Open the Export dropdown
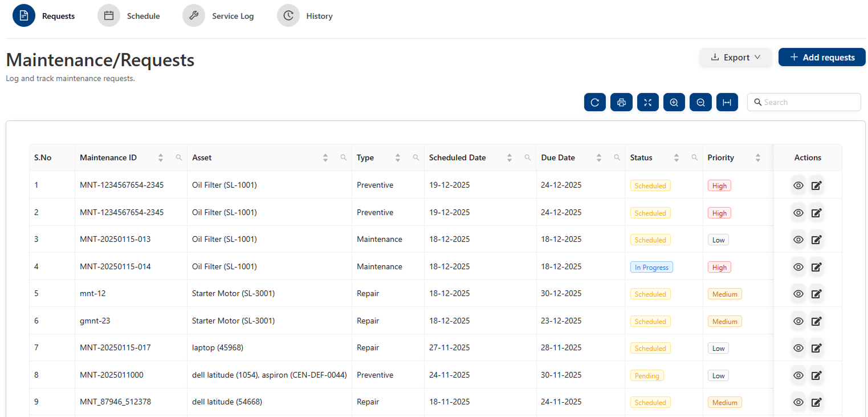This screenshot has height=417, width=868. point(735,58)
